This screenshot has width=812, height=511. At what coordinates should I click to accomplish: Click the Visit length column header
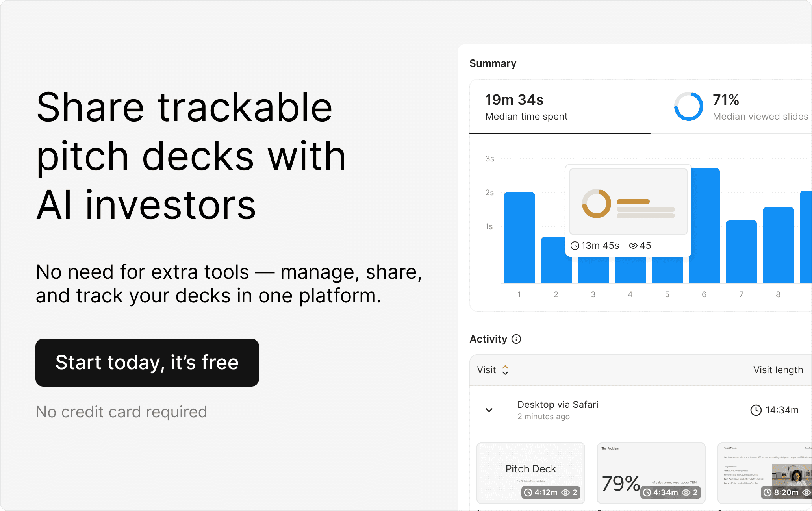[x=778, y=370]
